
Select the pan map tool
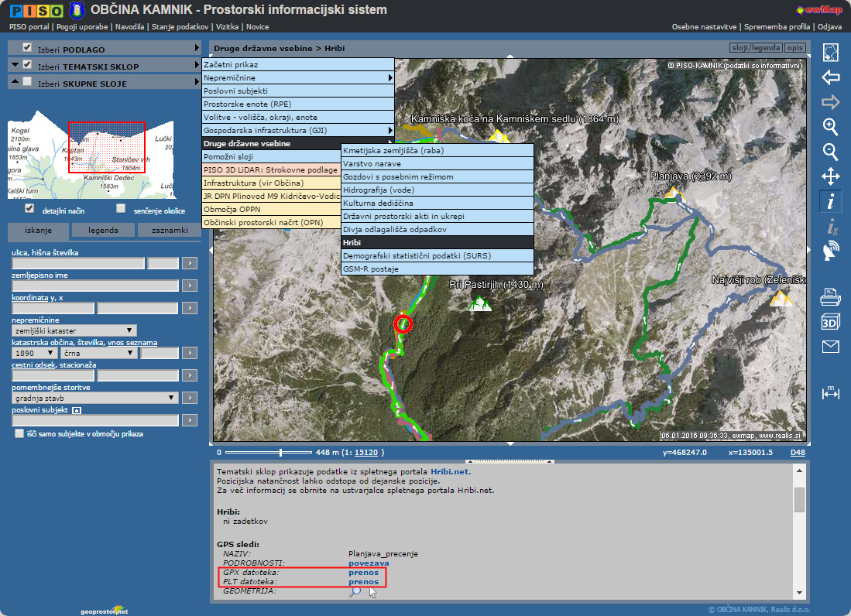point(830,176)
